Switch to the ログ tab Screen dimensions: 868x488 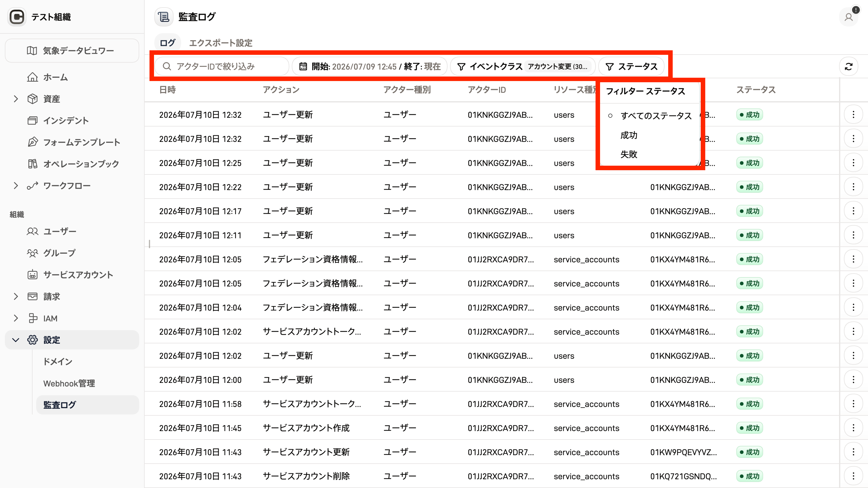168,43
